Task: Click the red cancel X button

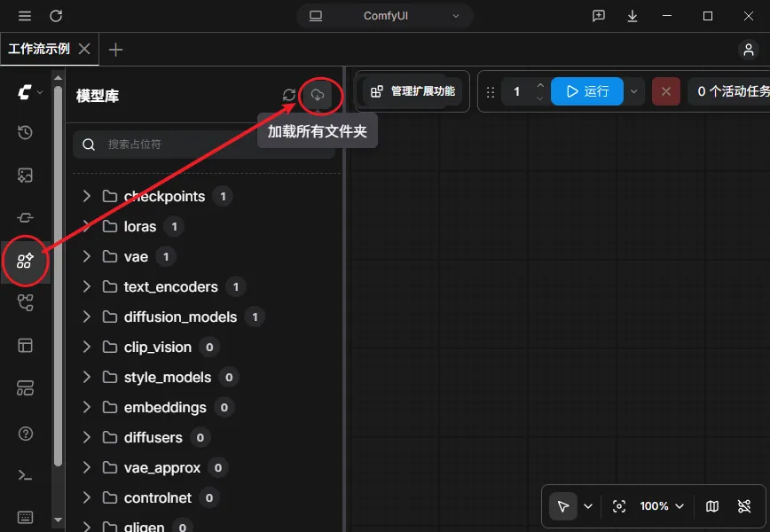Action: [x=666, y=91]
